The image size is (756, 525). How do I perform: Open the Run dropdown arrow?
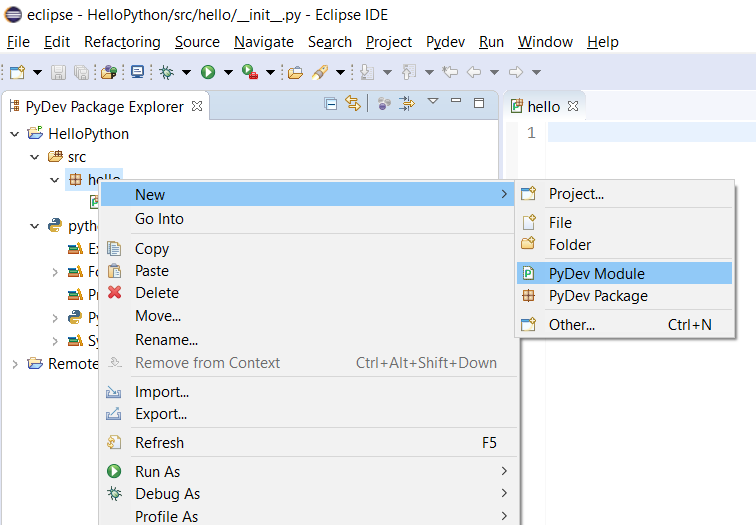point(228,73)
